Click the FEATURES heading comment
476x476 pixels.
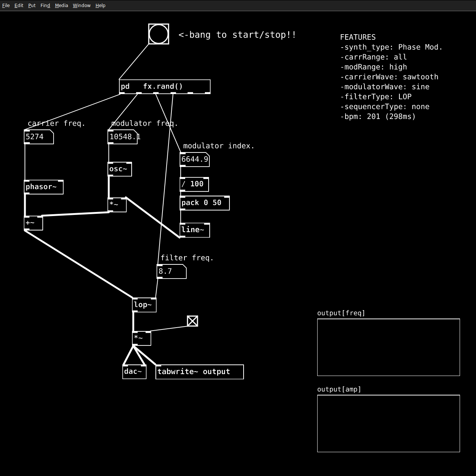(358, 37)
